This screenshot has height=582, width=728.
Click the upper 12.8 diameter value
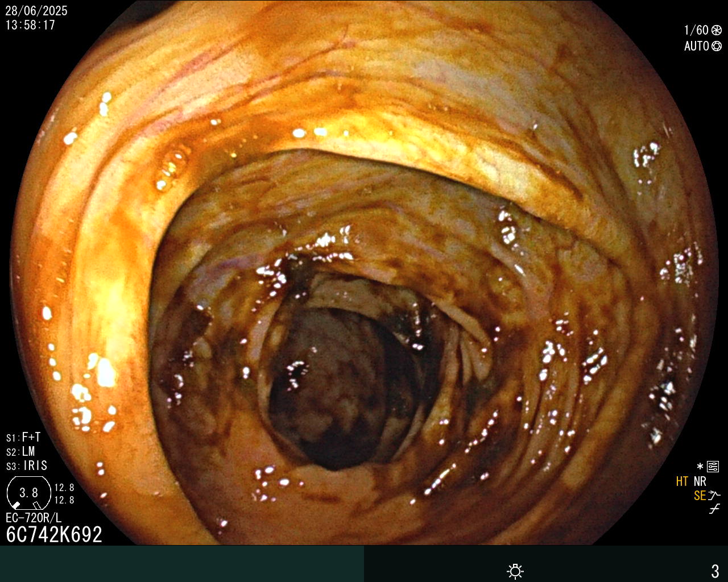64,487
